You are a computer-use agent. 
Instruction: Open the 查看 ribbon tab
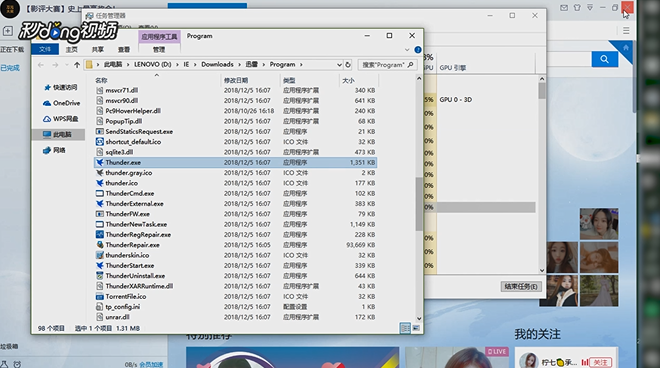point(124,50)
